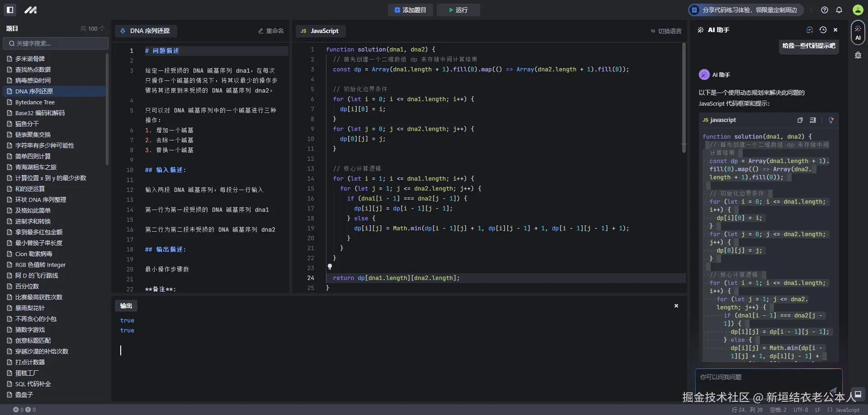Screen dimensions: 868x415
Task: Insert AI code block into editor
Action: tap(813, 120)
